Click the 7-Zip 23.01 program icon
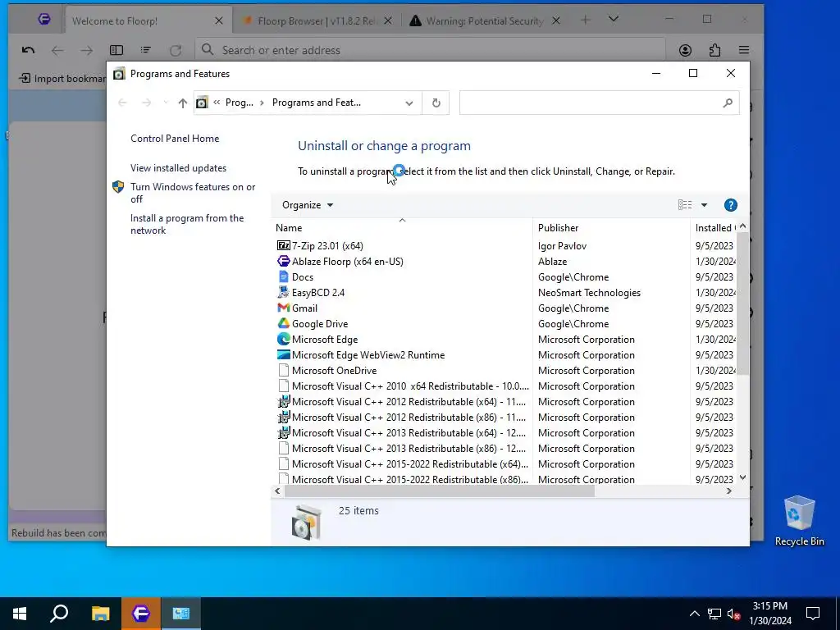Image resolution: width=840 pixels, height=630 pixels. click(x=283, y=246)
